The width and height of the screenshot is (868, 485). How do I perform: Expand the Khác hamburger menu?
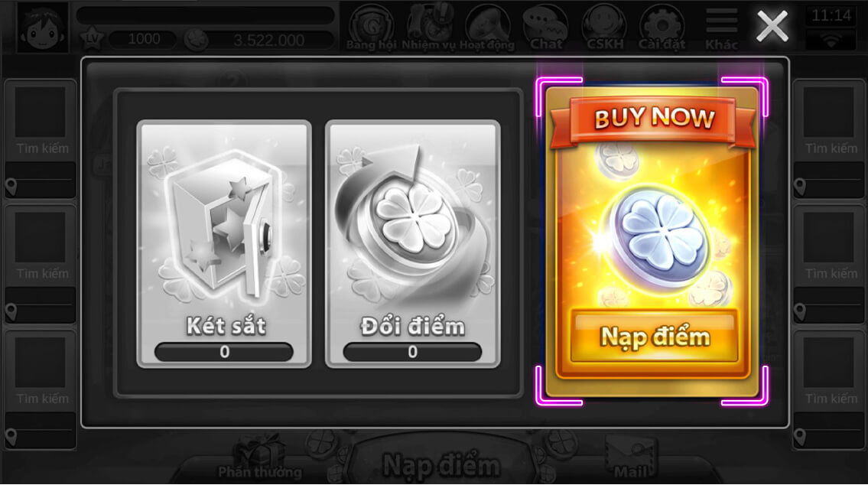pyautogui.click(x=721, y=28)
